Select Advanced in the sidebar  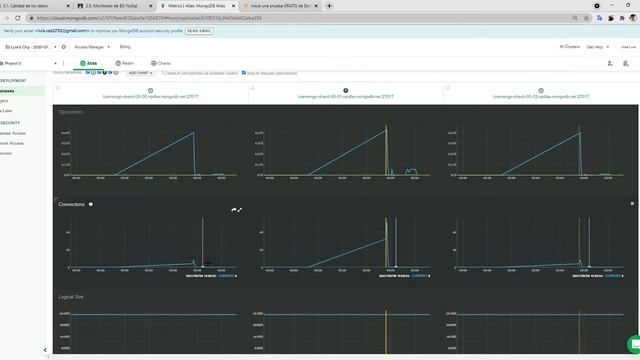click(6, 153)
